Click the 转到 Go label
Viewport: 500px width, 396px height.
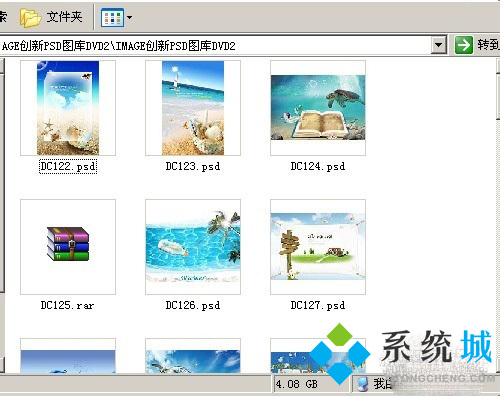tap(488, 45)
